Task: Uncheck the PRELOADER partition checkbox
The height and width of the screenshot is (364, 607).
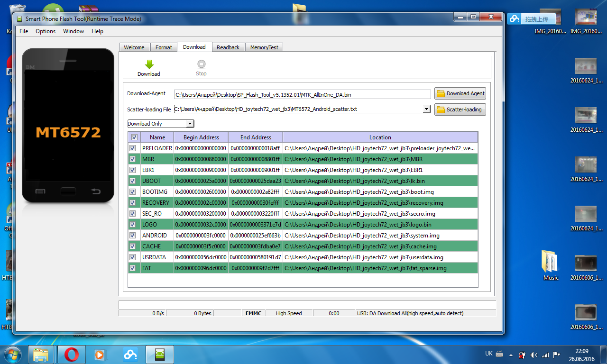Action: click(x=133, y=148)
